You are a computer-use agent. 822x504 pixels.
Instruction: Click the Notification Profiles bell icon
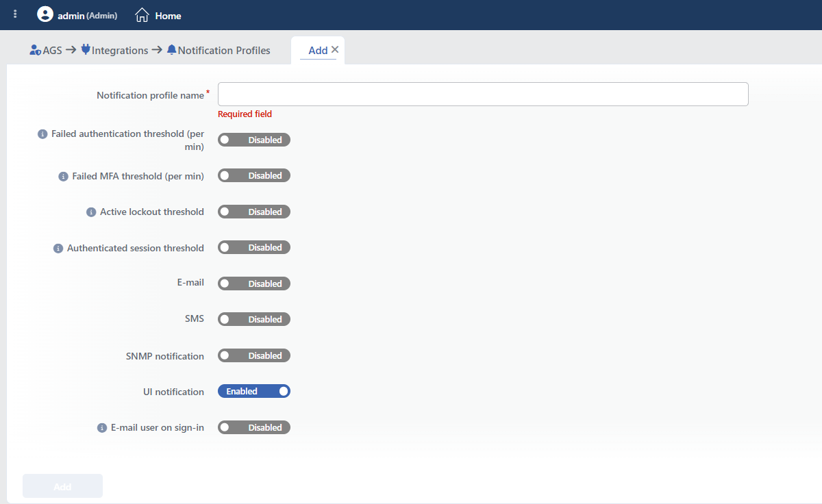(x=171, y=50)
